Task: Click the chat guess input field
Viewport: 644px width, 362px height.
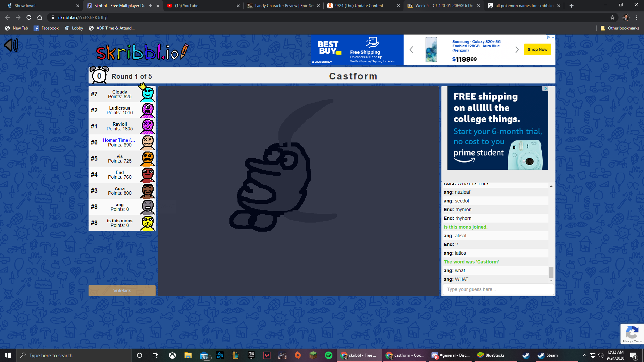Action: [x=498, y=289]
